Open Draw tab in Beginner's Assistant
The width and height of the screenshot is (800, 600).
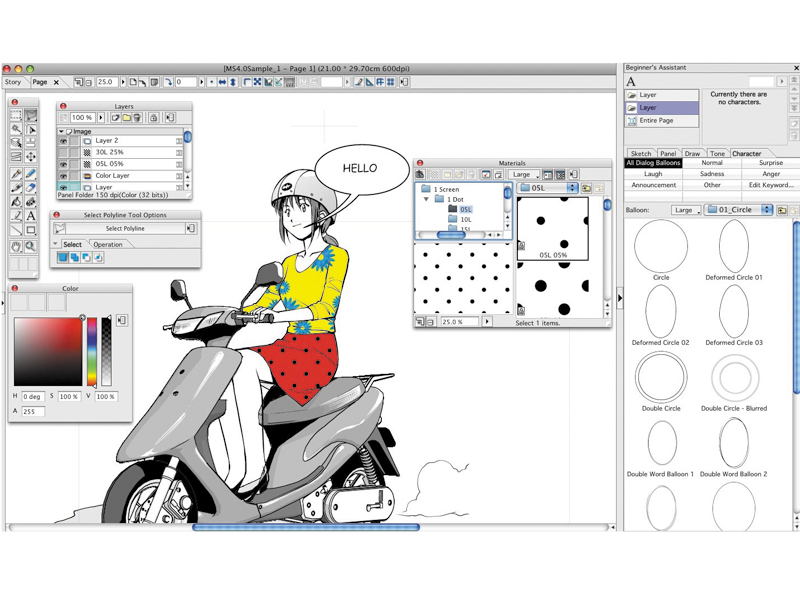pos(692,154)
